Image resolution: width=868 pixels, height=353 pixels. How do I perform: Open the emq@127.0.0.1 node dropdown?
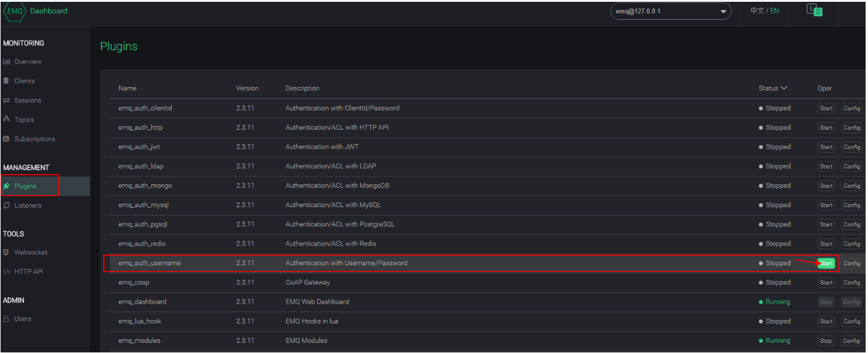pos(671,11)
